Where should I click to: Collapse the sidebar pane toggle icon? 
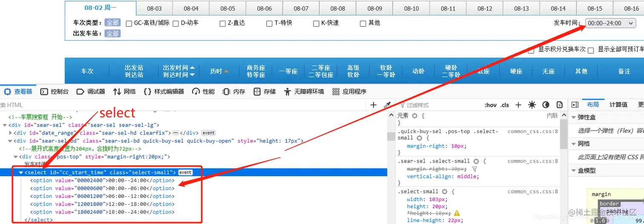point(575,105)
